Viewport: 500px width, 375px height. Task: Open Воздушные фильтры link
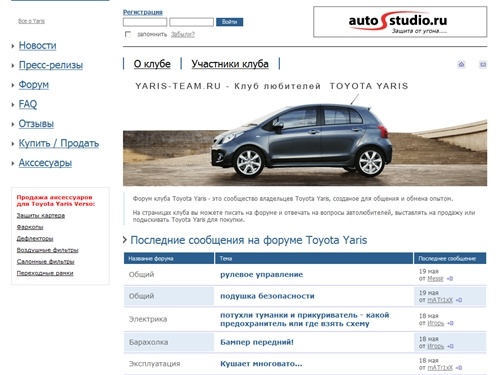click(48, 250)
